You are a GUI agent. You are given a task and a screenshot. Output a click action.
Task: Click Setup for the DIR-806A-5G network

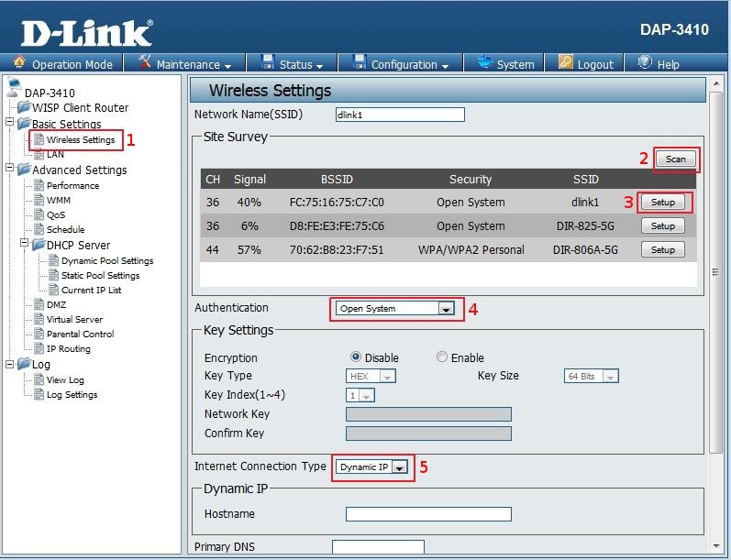pos(662,249)
